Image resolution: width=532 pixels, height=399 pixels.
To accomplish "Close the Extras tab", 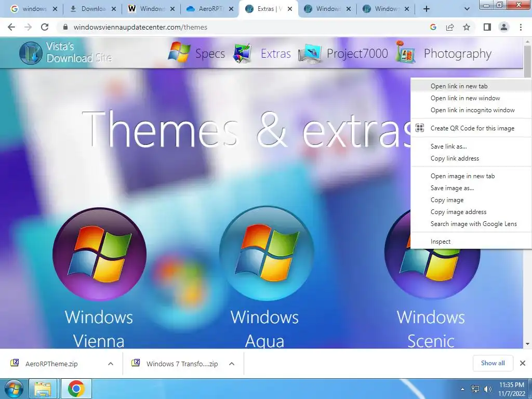I will pyautogui.click(x=290, y=9).
